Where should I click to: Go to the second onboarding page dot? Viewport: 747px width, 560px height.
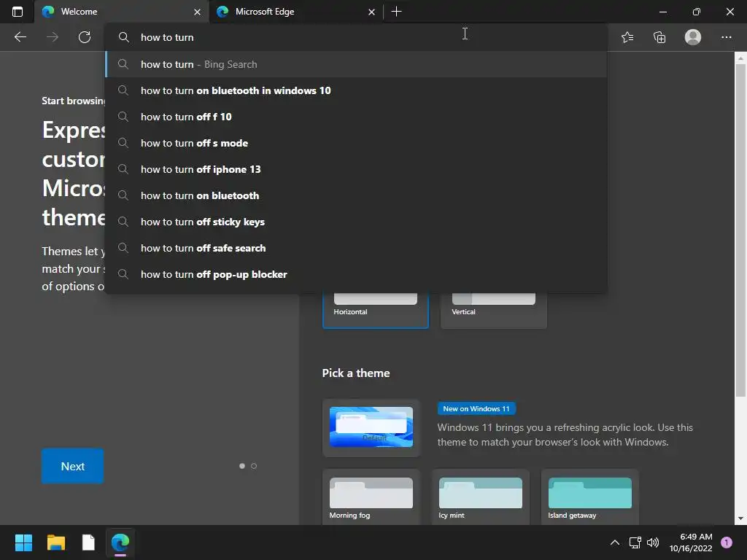tap(254, 466)
